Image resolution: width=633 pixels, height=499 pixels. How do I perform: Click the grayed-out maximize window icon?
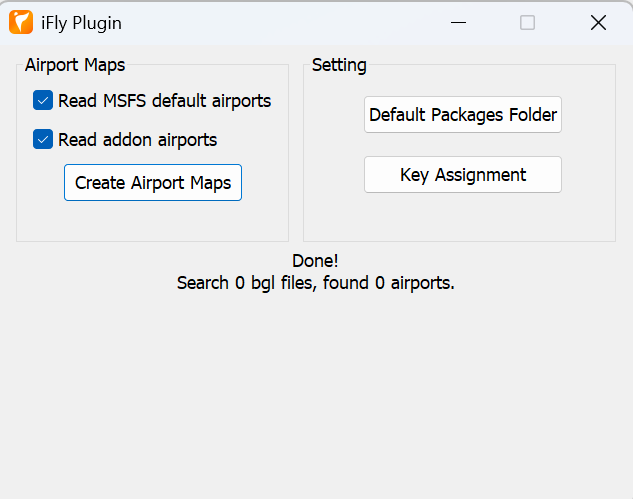pyautogui.click(x=527, y=23)
